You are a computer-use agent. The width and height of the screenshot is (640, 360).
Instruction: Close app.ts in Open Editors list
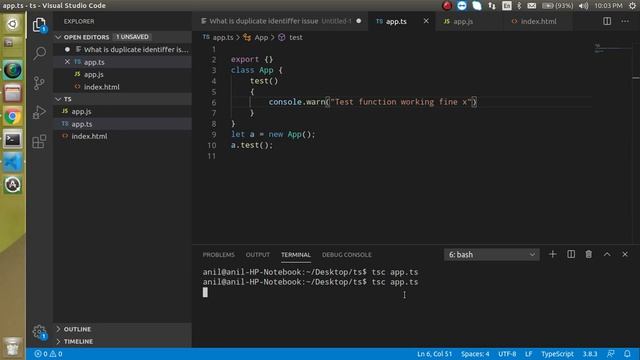[x=67, y=62]
